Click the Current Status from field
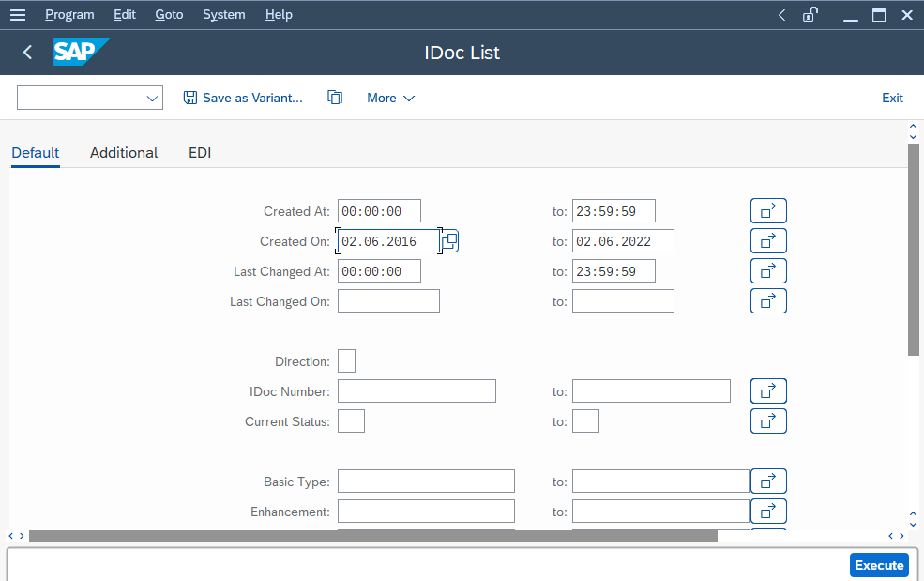This screenshot has height=581, width=924. pyautogui.click(x=351, y=421)
